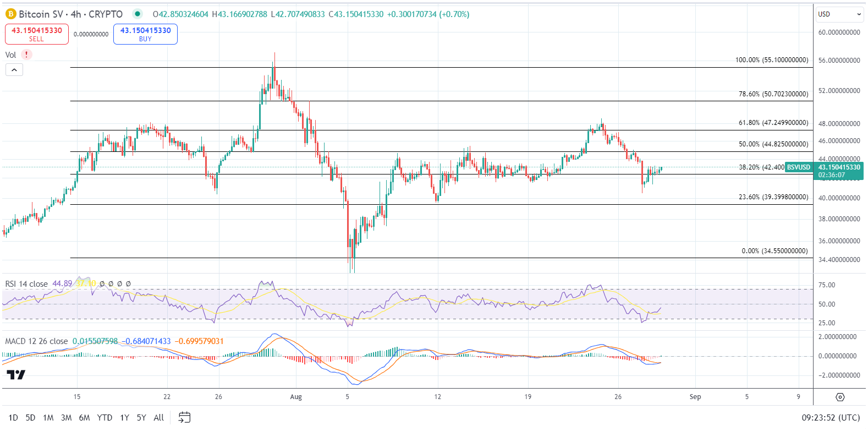868x431 pixels.
Task: Click the Aug label on the time axis
Action: tap(296, 397)
